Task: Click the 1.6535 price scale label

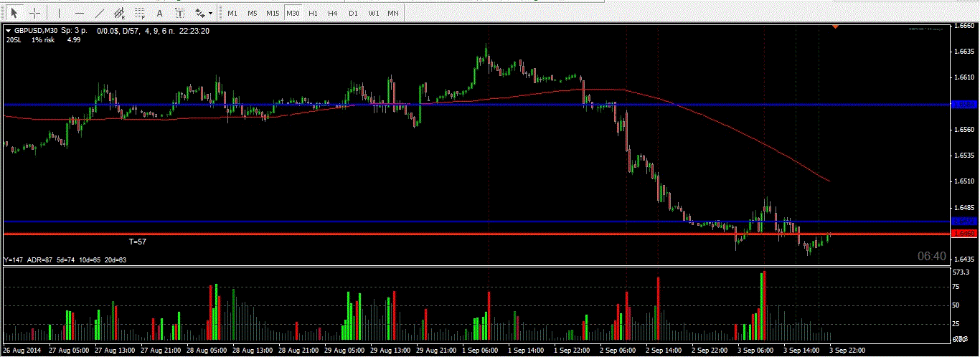Action: 963,156
